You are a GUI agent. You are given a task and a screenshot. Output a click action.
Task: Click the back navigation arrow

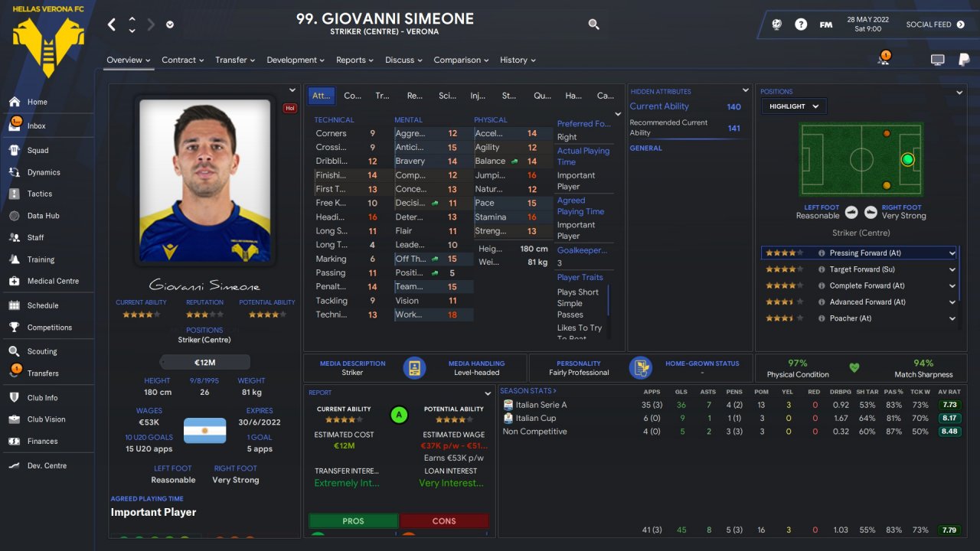point(112,24)
